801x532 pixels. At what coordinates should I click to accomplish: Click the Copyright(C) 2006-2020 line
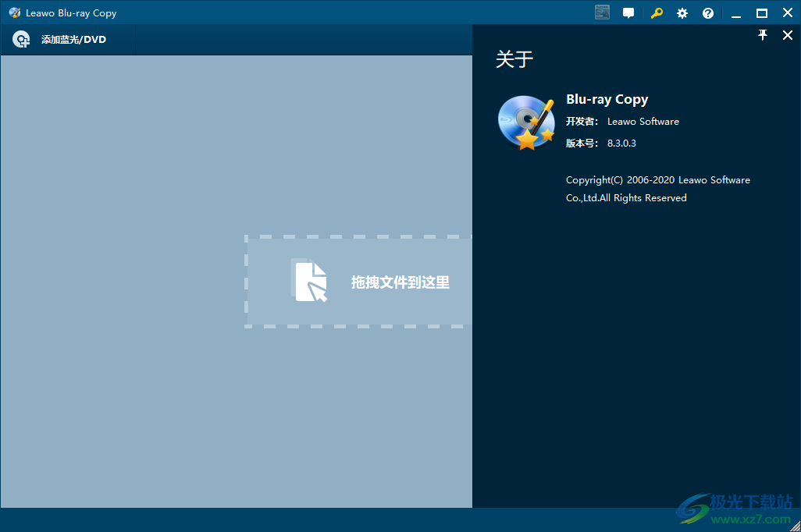[x=658, y=180]
